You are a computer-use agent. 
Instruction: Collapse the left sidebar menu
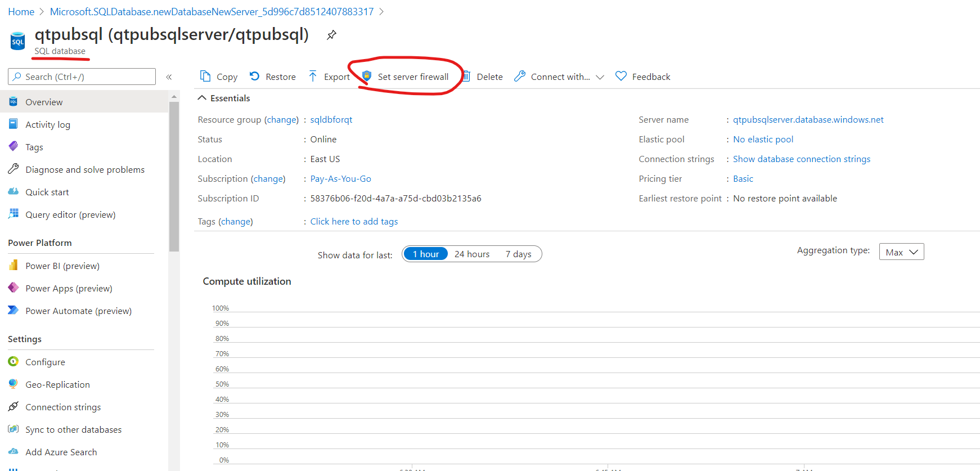(169, 77)
